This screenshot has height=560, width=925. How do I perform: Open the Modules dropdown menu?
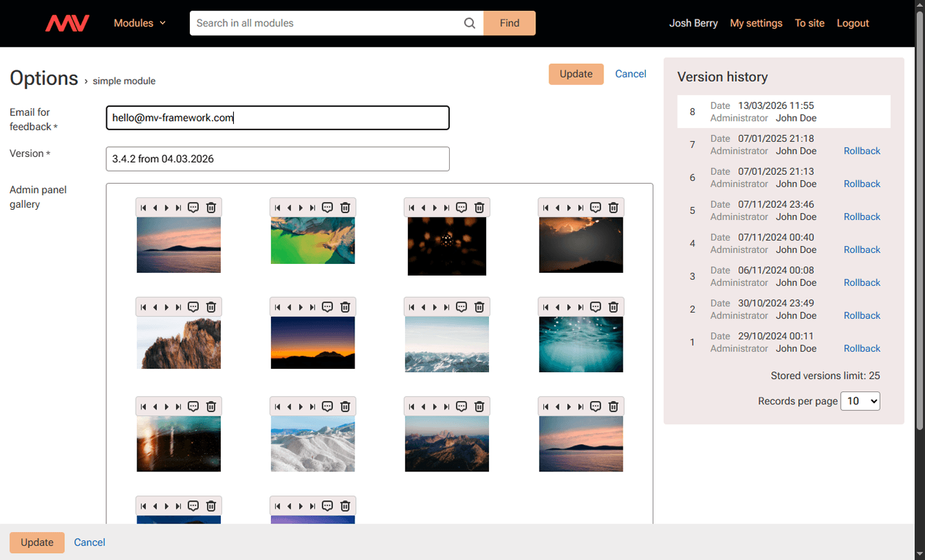coord(139,23)
